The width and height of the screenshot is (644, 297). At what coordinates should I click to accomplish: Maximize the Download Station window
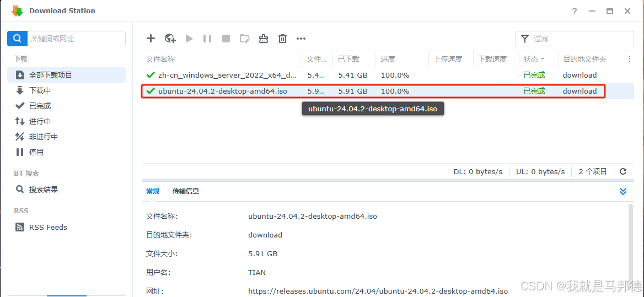pyautogui.click(x=610, y=11)
